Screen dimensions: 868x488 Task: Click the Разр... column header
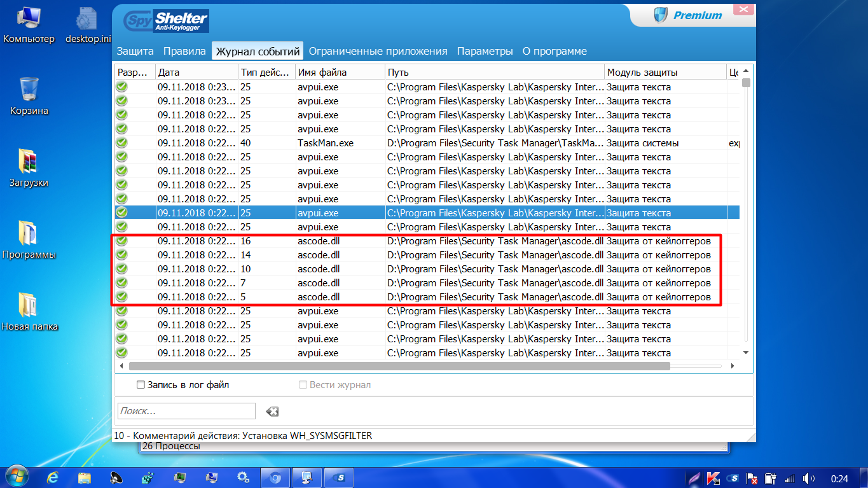pos(135,72)
